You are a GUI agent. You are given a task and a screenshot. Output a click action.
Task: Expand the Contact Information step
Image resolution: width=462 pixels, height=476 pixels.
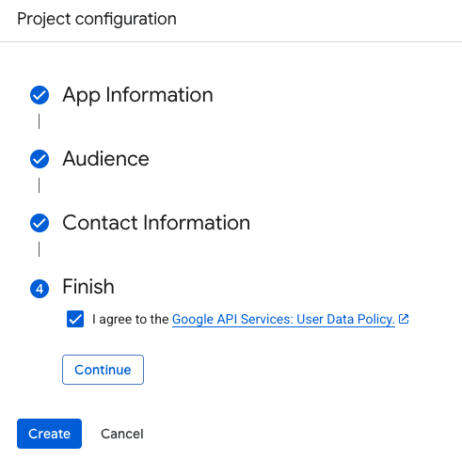tap(156, 223)
